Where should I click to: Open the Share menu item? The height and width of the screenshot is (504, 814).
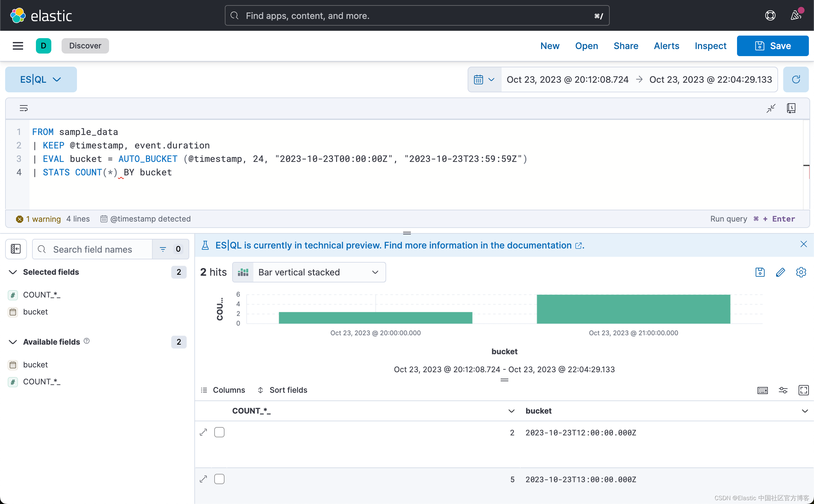pyautogui.click(x=626, y=46)
